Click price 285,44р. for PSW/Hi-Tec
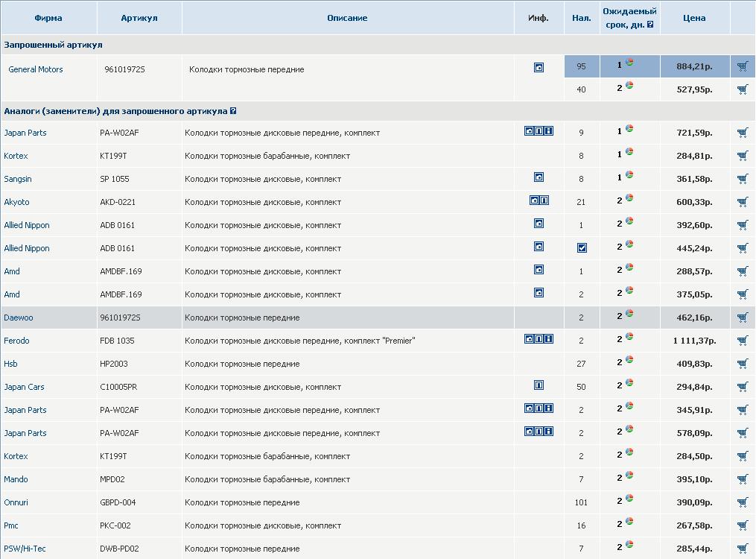The image size is (756, 559). click(x=694, y=549)
